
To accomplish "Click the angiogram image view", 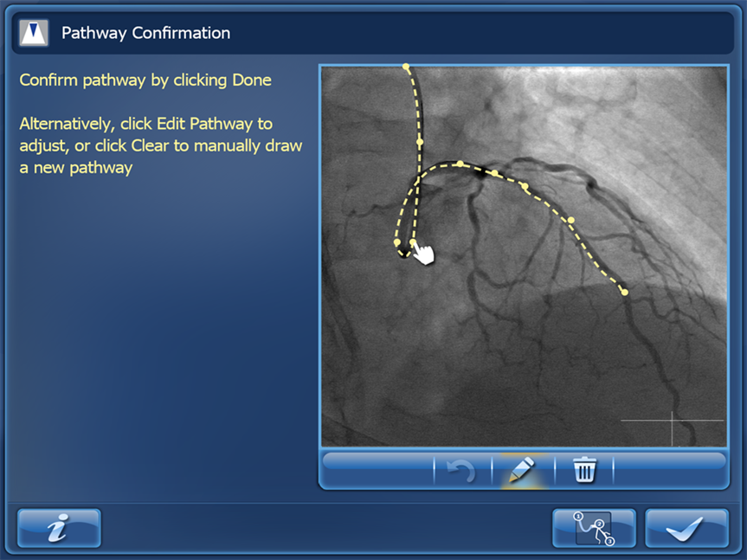I will pyautogui.click(x=524, y=256).
